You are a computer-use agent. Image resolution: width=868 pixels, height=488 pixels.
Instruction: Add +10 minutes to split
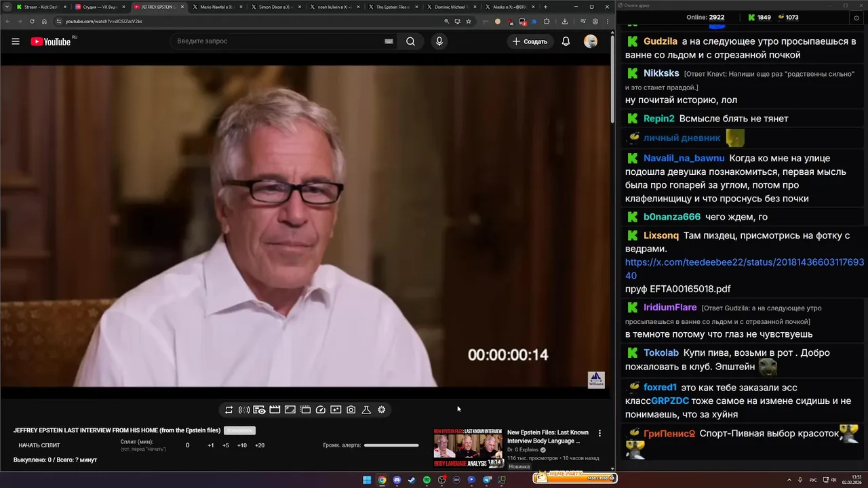click(242, 445)
